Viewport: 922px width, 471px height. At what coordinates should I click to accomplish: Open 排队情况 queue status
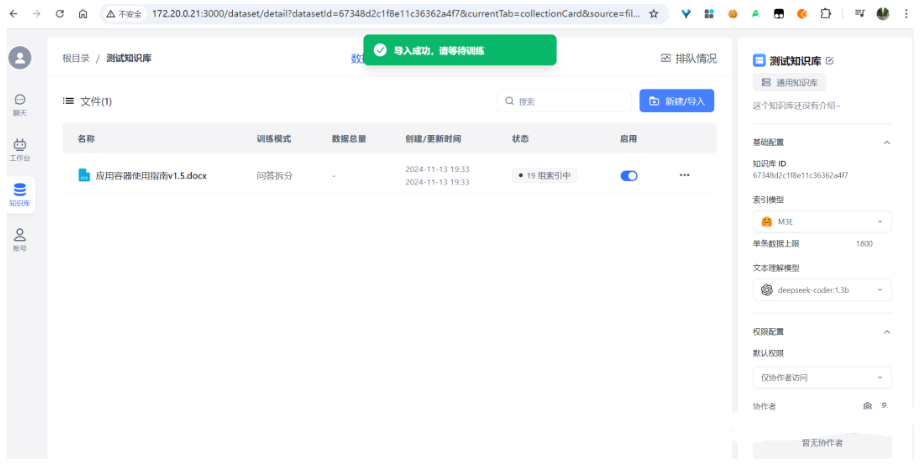point(689,58)
